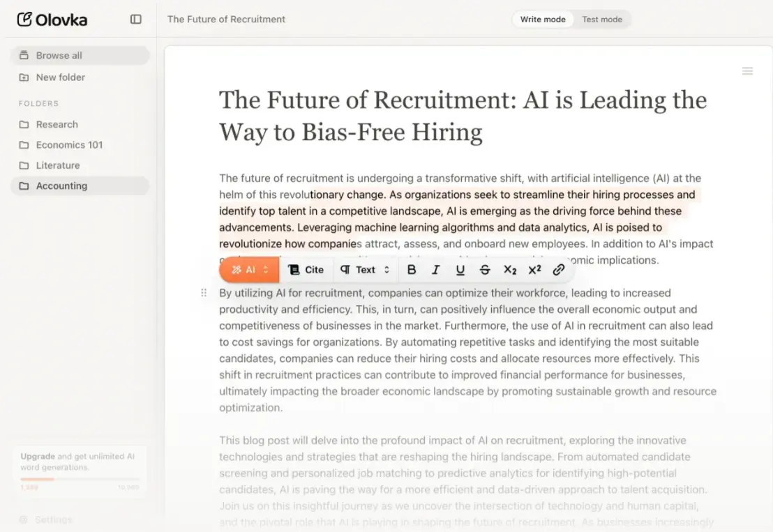773x532 pixels.
Task: Open the Text style dropdown
Action: click(x=364, y=269)
